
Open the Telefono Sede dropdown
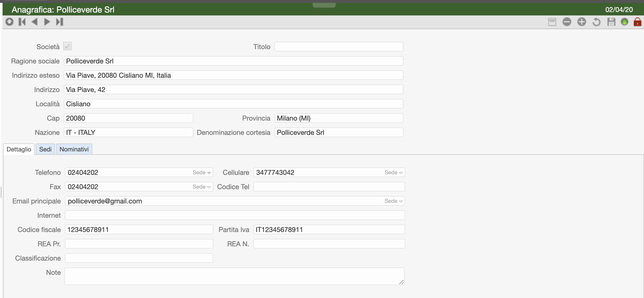pos(202,173)
